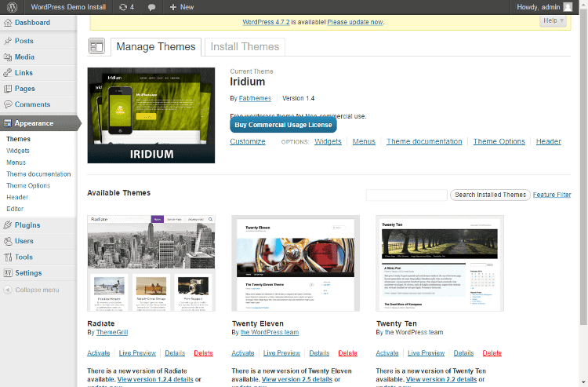Screen dimensions: 588x387
Task: Click the Fabthemes author link
Action: pyautogui.click(x=255, y=98)
